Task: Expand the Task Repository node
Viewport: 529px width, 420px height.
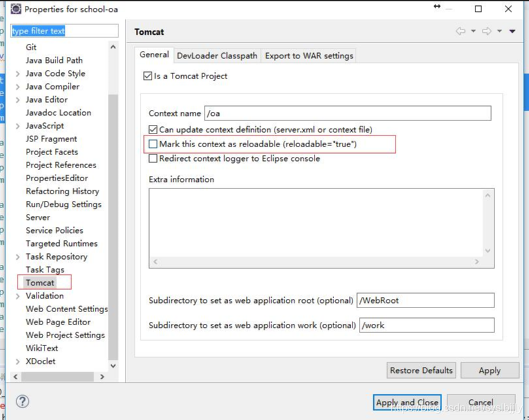Action: 18,256
